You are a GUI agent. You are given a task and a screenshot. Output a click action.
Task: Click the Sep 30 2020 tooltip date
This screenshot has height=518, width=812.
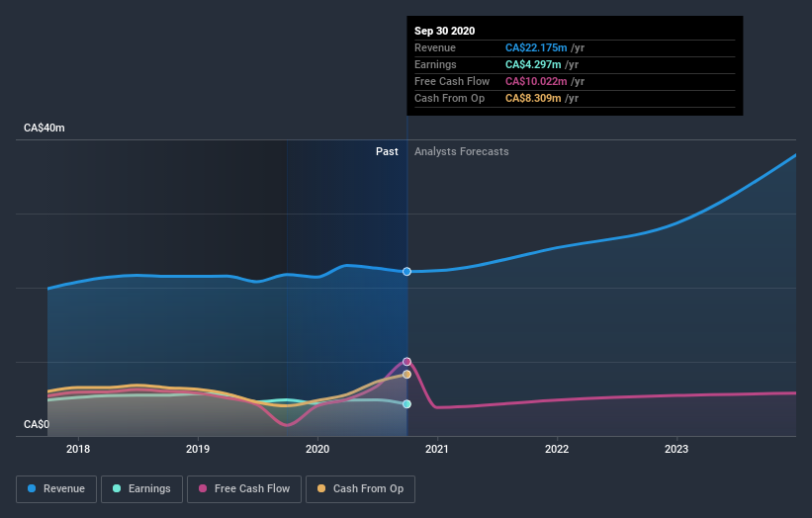(x=444, y=31)
